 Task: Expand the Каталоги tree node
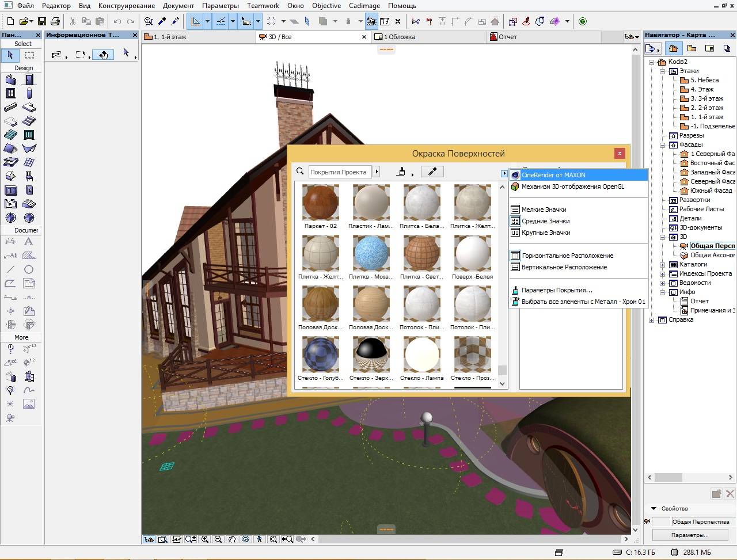pyautogui.click(x=663, y=265)
